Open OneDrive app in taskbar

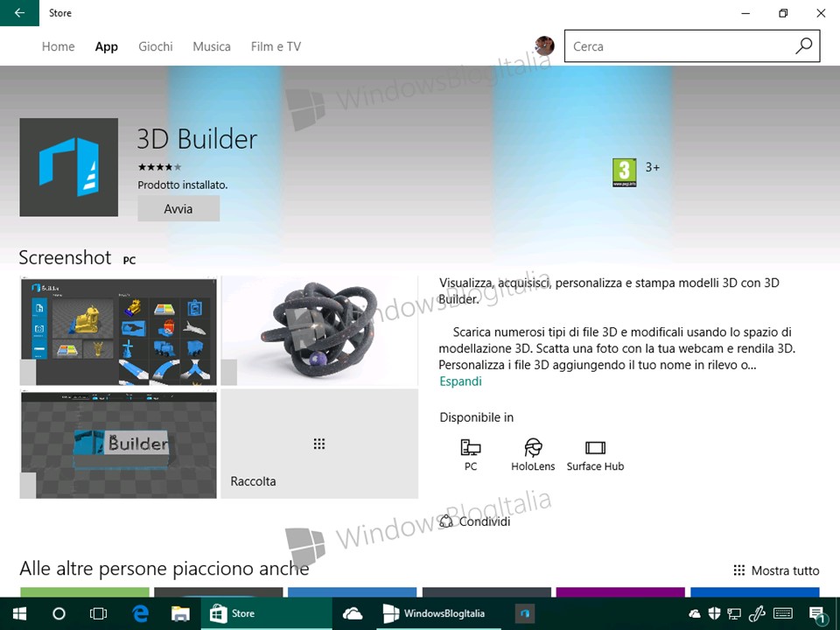point(353,613)
